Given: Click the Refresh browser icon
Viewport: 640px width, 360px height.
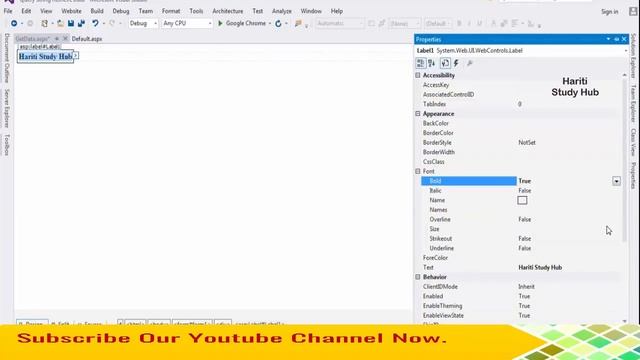Looking at the screenshot, I should pos(278,24).
